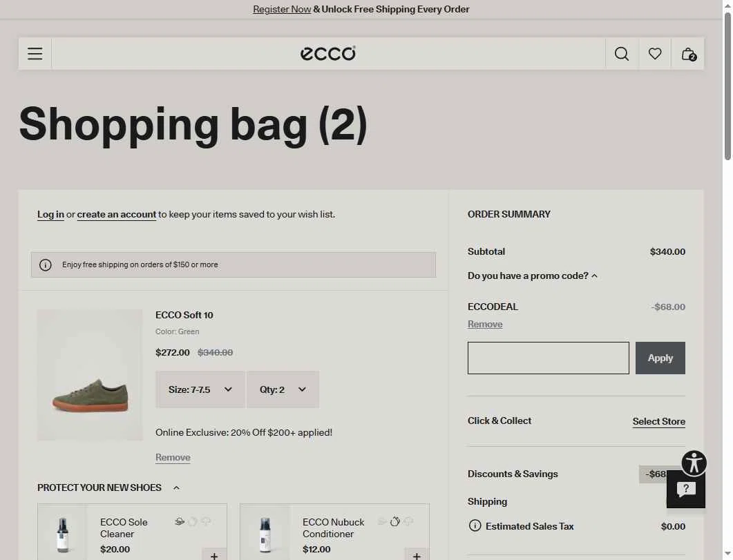The width and height of the screenshot is (733, 560).
Task: Open the shopping bag icon with badge
Action: click(x=688, y=54)
